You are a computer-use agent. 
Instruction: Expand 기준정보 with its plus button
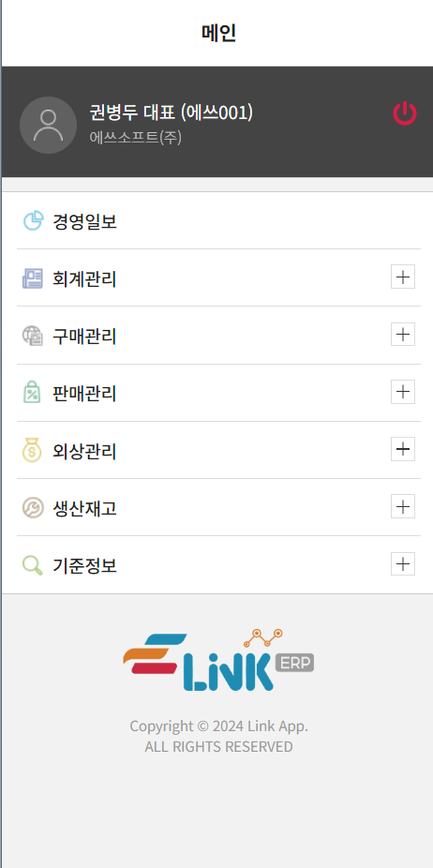coord(403,564)
